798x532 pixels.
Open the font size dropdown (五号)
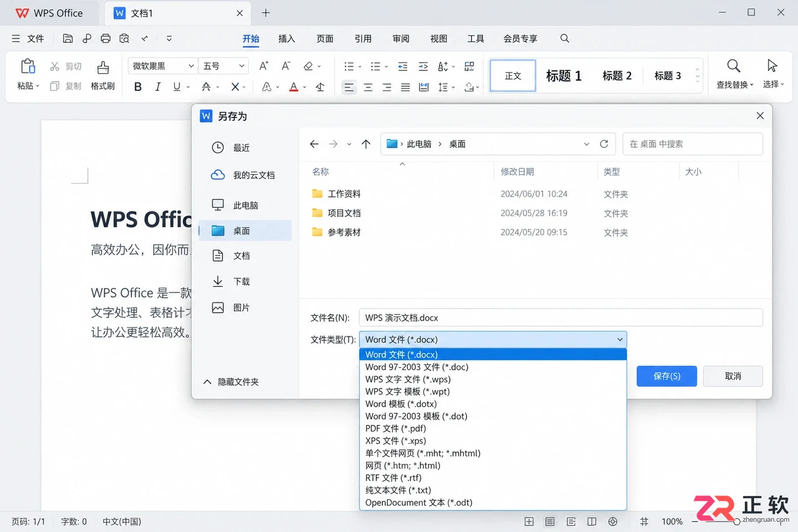click(242, 66)
